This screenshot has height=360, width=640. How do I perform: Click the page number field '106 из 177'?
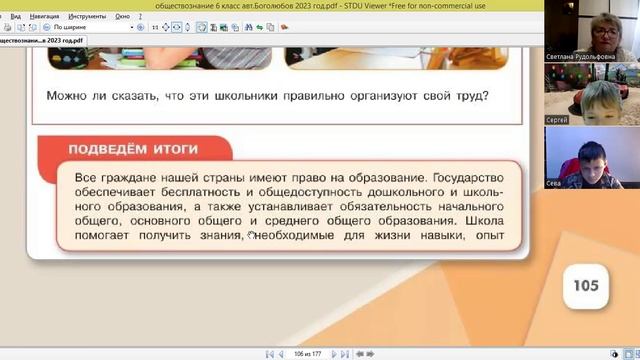(x=308, y=354)
